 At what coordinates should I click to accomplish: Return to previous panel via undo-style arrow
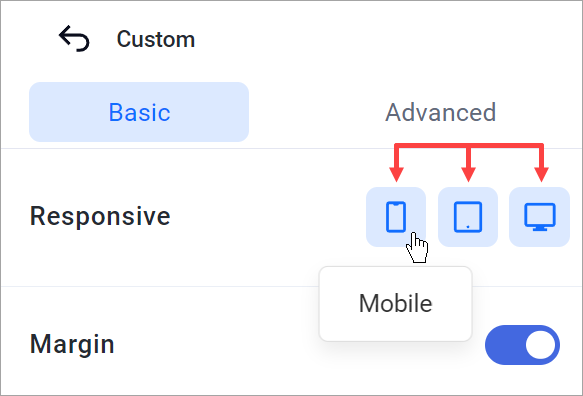[x=74, y=38]
